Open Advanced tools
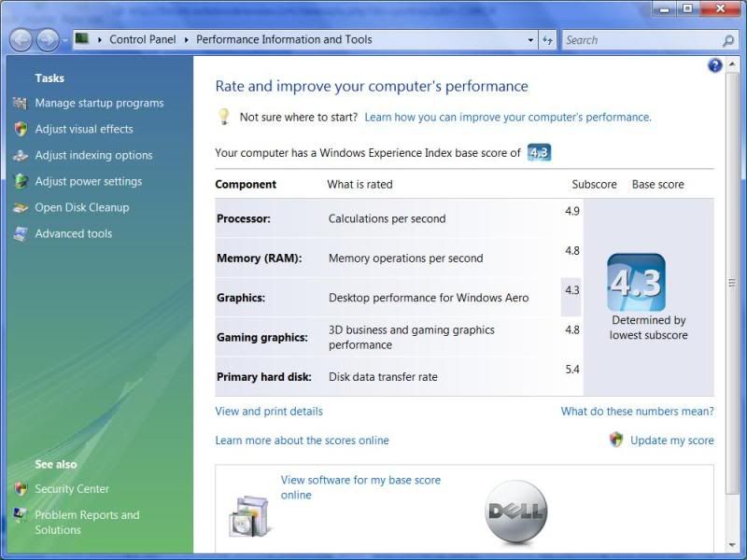Image resolution: width=747 pixels, height=560 pixels. pyautogui.click(x=74, y=234)
